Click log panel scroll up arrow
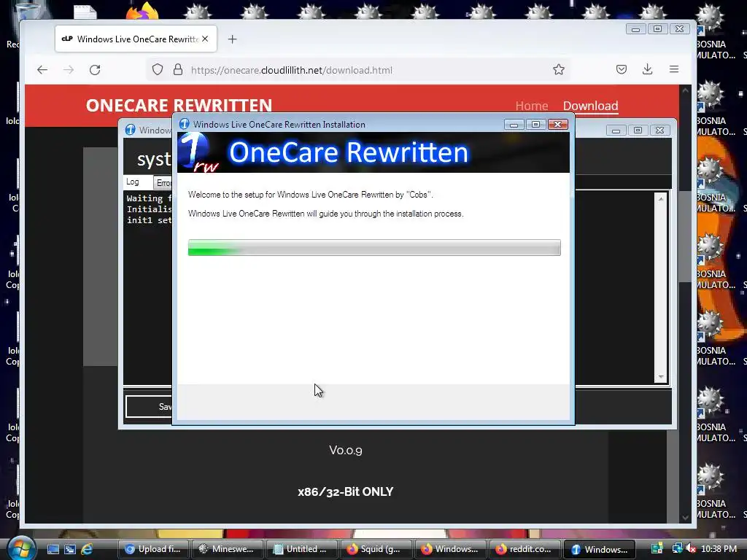This screenshot has height=560, width=747. coord(661,198)
